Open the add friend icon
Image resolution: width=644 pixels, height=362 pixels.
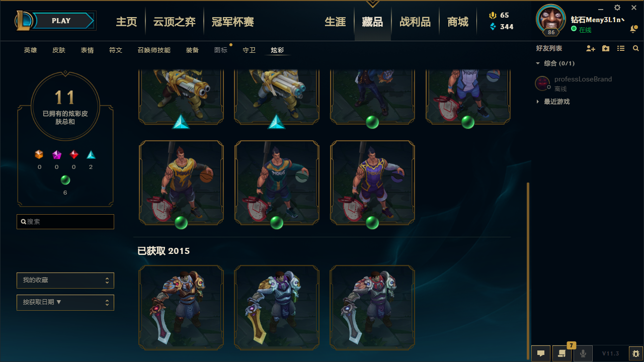[x=591, y=49]
